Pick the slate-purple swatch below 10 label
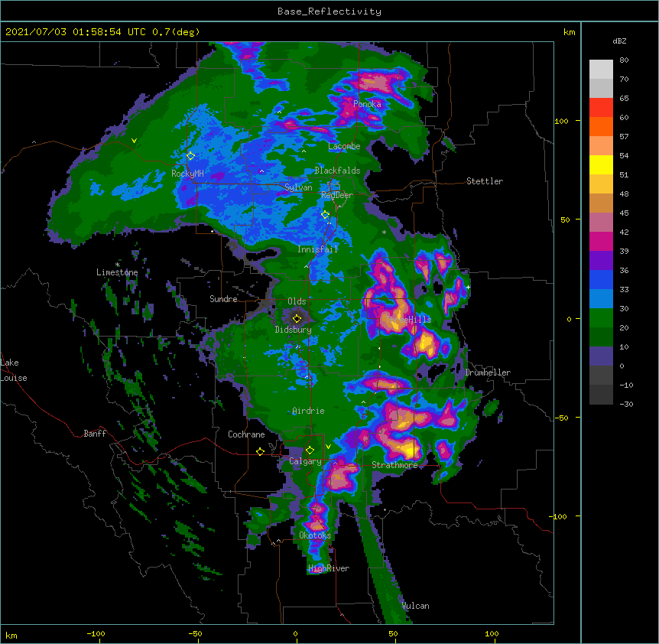This screenshot has width=659, height=644. [601, 356]
